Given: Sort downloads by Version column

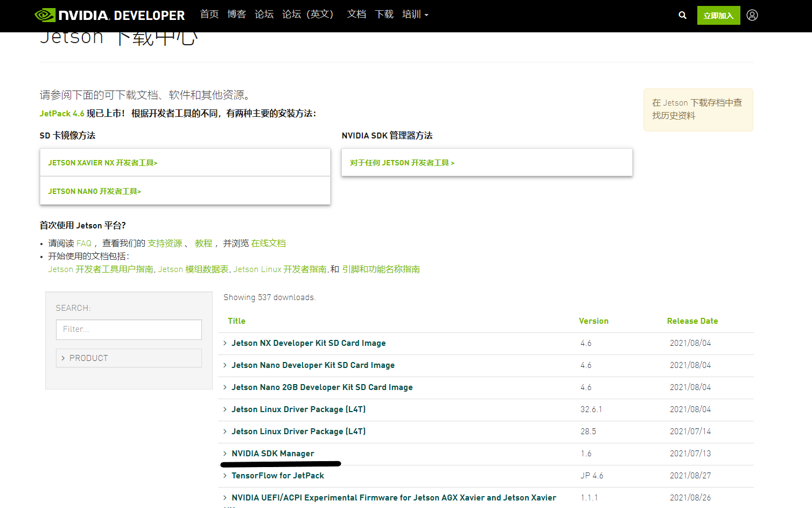Looking at the screenshot, I should [593, 321].
